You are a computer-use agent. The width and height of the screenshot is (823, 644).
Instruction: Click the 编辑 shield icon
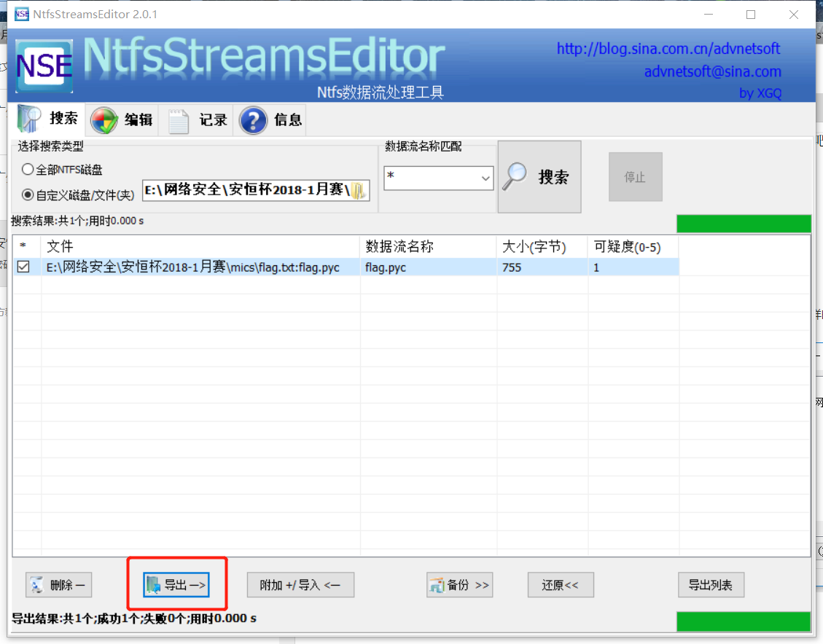(x=104, y=120)
